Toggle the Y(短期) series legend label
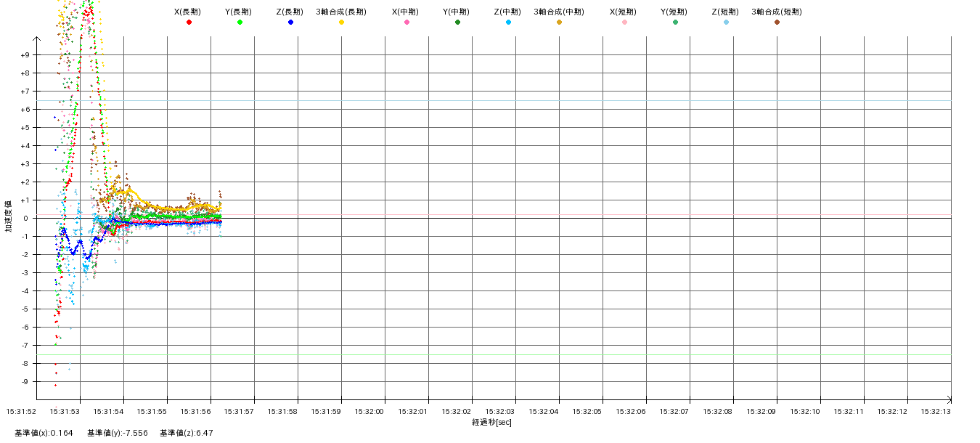Viewport: 980px width, 443px height. click(x=674, y=12)
